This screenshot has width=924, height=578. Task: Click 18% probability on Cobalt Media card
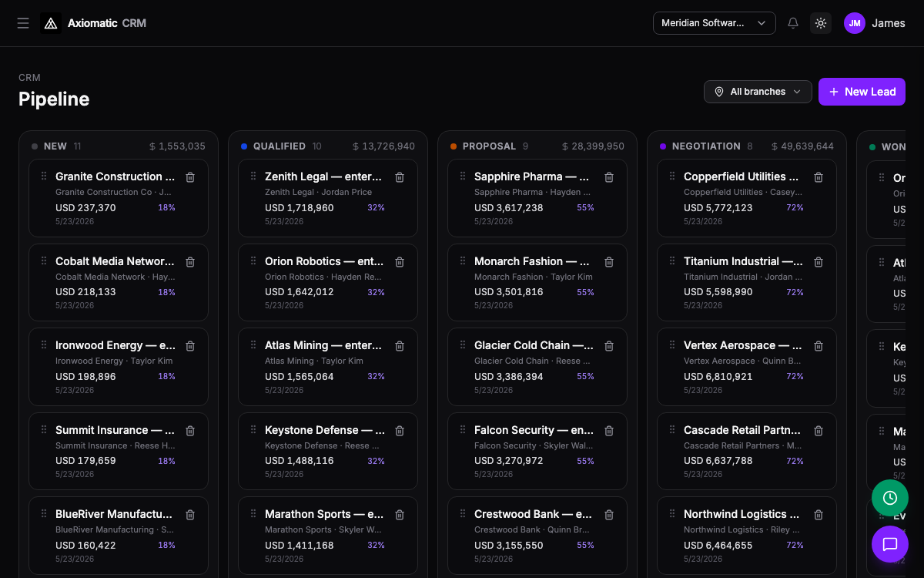point(167,292)
